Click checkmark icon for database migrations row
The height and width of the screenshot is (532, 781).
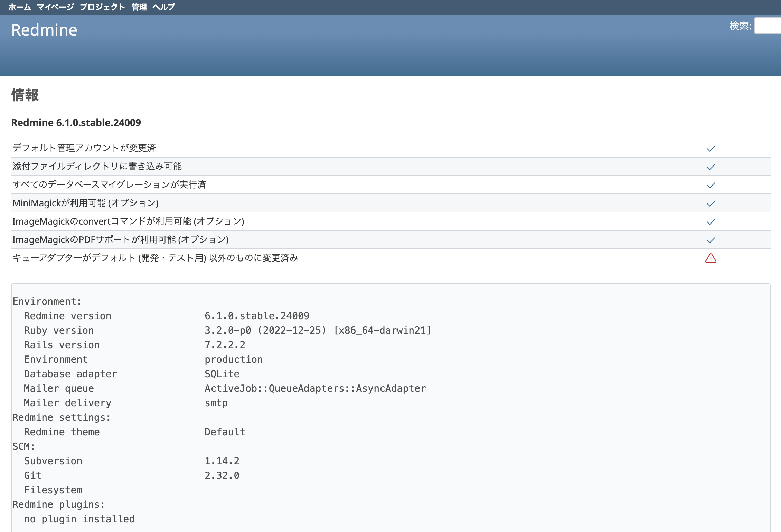click(x=711, y=185)
